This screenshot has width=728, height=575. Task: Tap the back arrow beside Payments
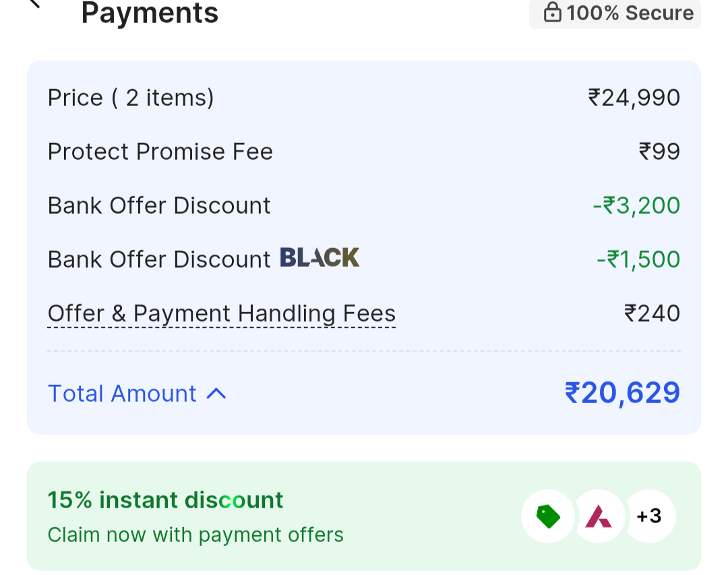point(34,4)
